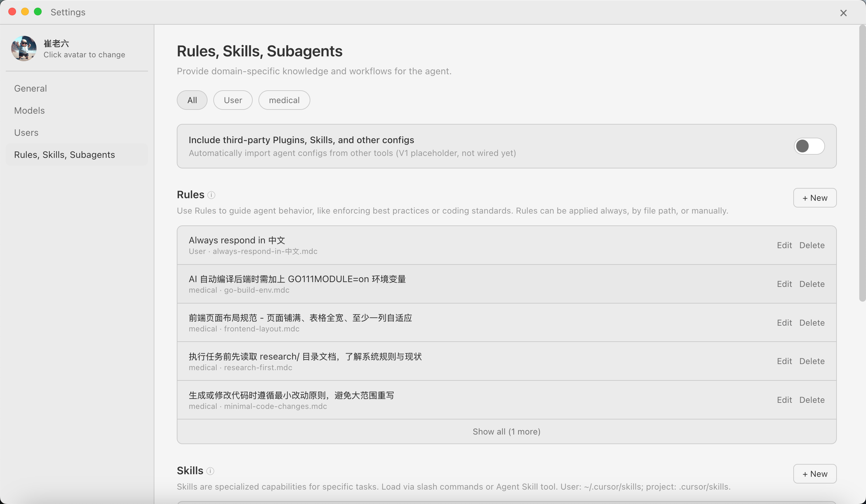Image resolution: width=866 pixels, height=504 pixels.
Task: Click the 前端页面布局规范 rule title
Action: (300, 318)
